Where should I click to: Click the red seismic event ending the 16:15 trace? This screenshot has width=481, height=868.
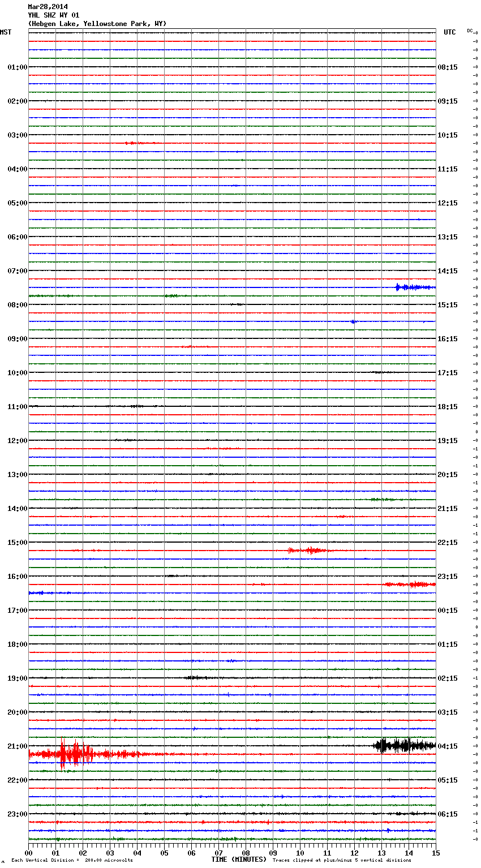[x=410, y=584]
